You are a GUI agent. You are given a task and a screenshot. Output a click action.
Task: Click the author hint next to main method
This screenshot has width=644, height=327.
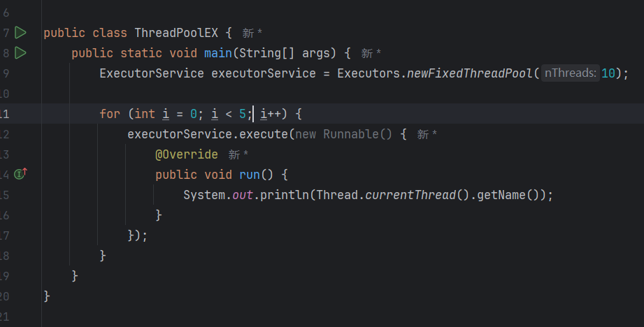pyautogui.click(x=371, y=53)
